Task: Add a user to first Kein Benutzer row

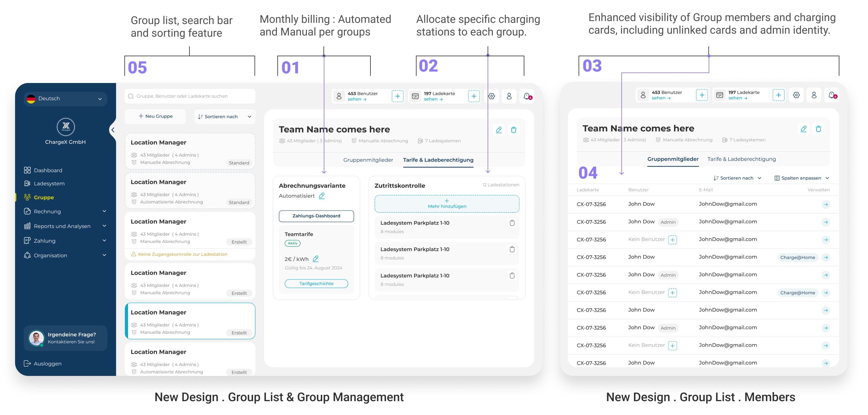Action: coord(672,240)
